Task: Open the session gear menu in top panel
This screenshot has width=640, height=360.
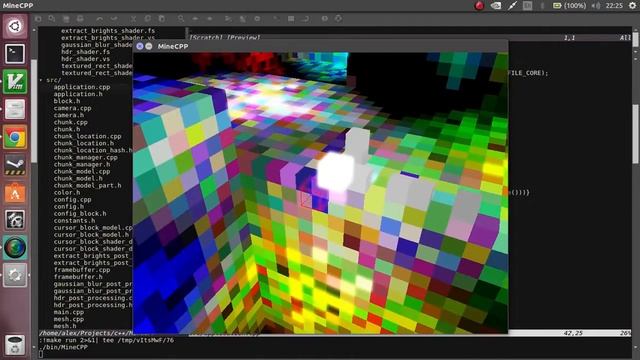Action: click(632, 6)
